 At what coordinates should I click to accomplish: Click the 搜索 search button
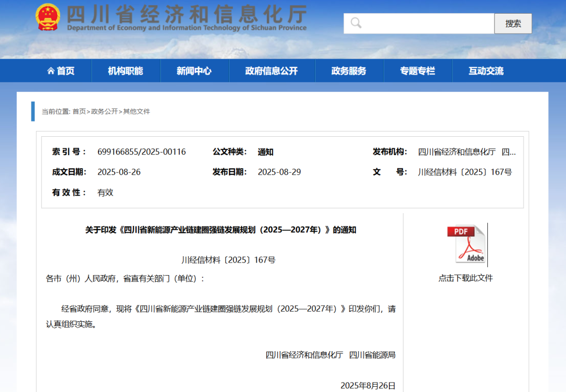[x=513, y=24]
